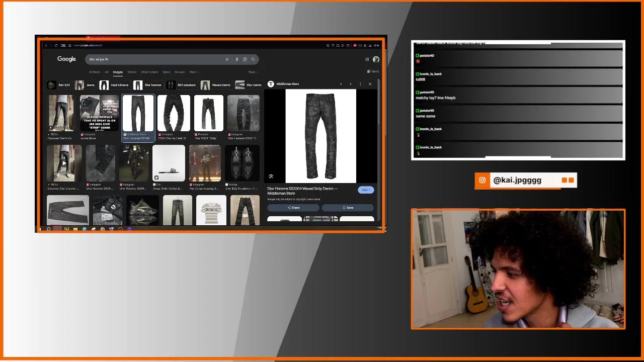Click the Windows search icon on the taskbar

(49, 229)
